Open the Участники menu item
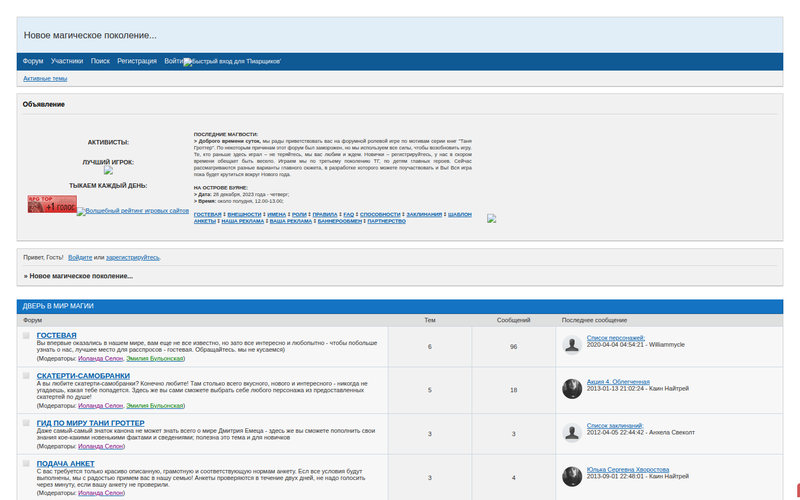The height and width of the screenshot is (500, 800). pos(67,61)
